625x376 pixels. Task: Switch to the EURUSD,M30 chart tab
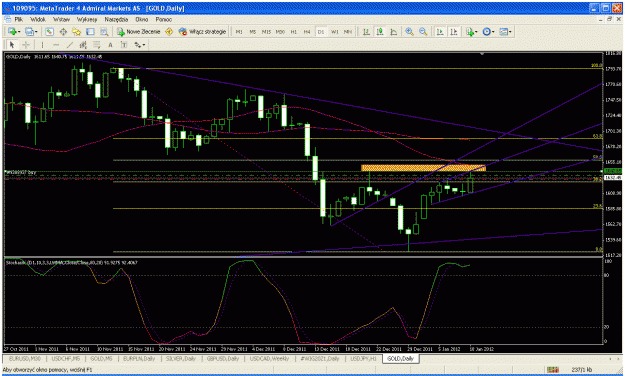(x=24, y=358)
